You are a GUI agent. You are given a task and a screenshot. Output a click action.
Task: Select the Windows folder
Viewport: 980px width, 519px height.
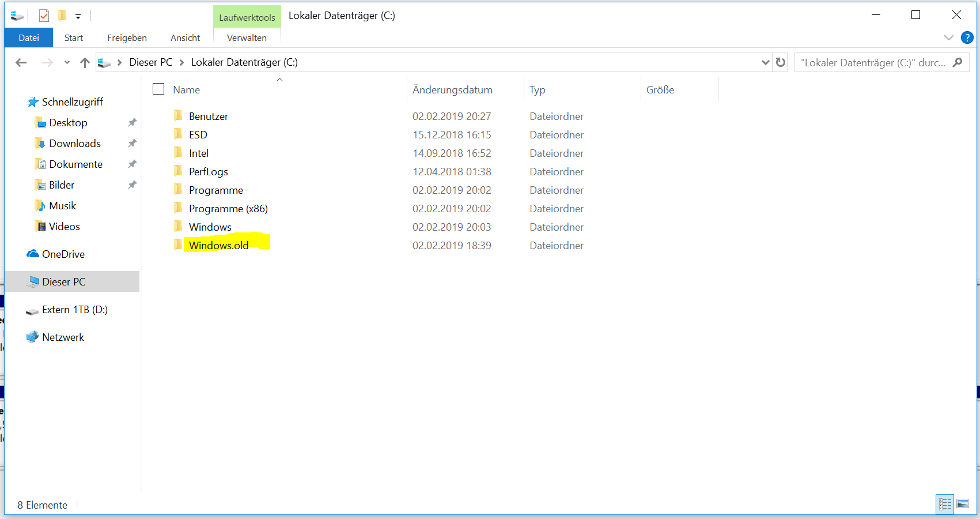210,227
